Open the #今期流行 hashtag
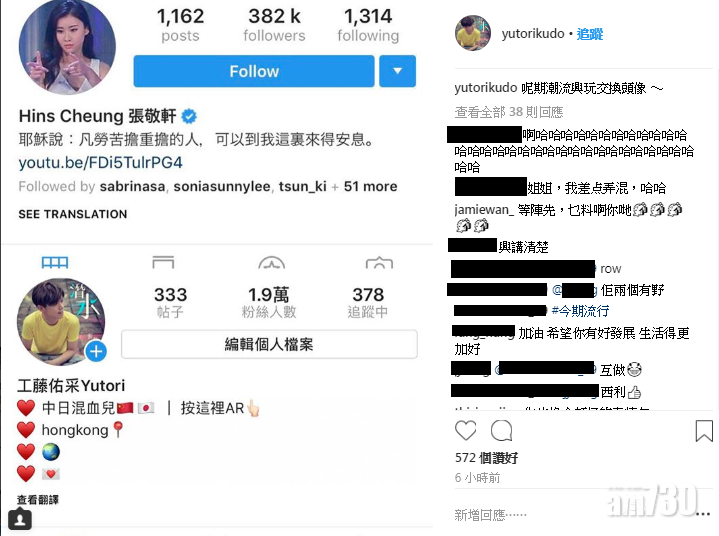 click(580, 311)
